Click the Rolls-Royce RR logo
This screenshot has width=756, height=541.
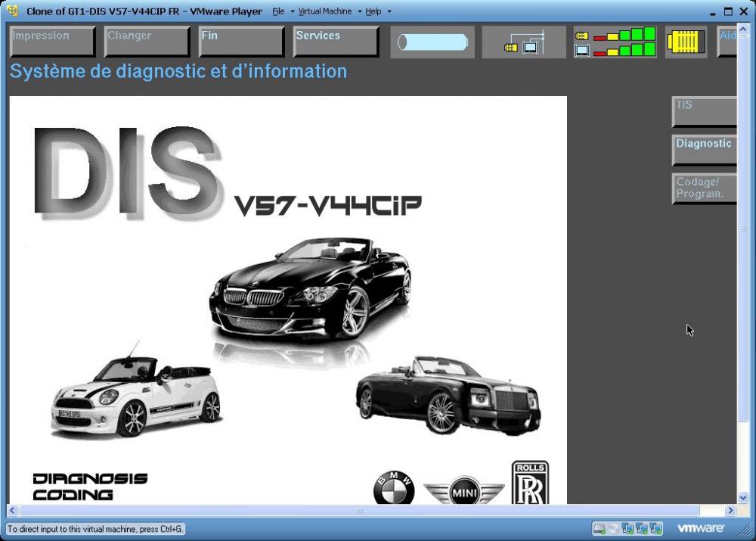pos(530,483)
